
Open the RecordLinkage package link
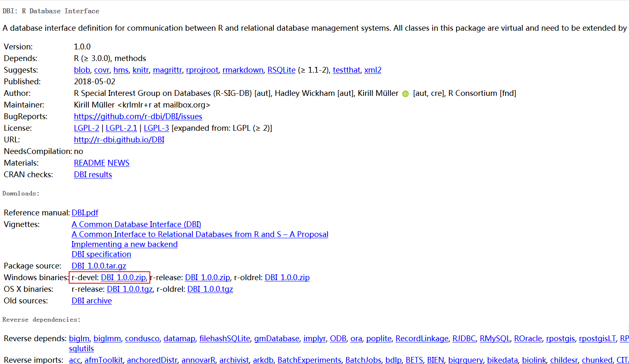pyautogui.click(x=422, y=339)
